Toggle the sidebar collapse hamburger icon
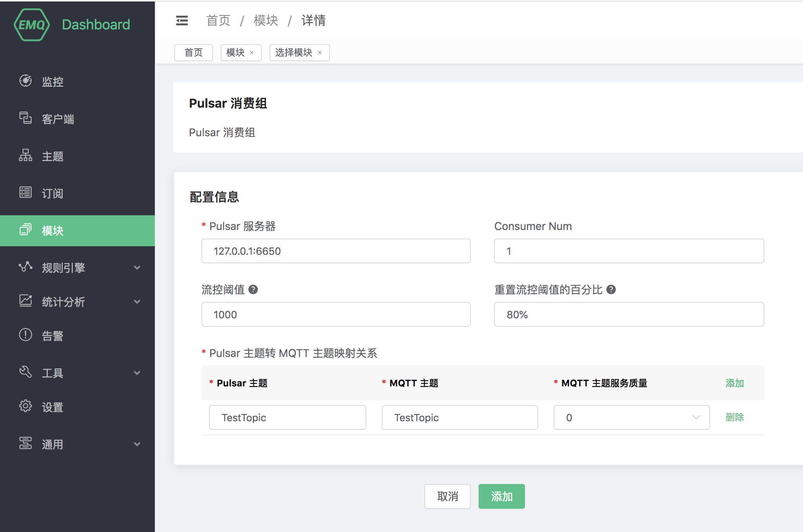803x532 pixels. (182, 21)
